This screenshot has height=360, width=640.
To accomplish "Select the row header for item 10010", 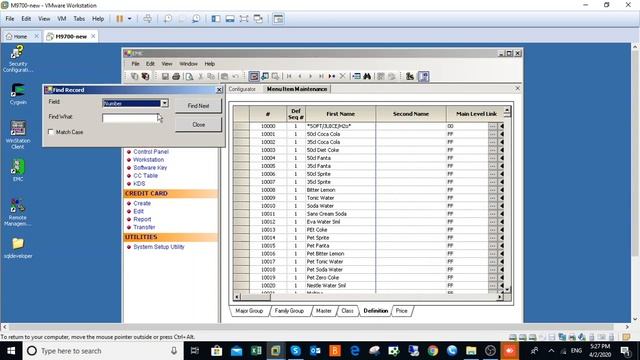I will coord(241,206).
